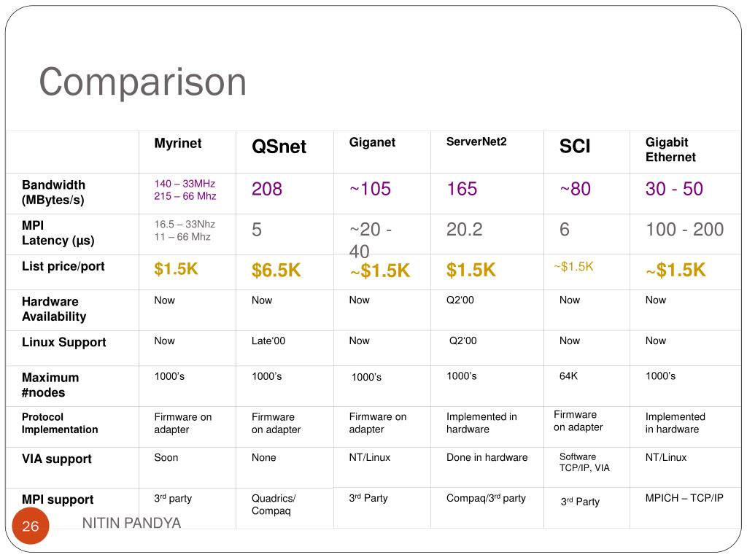Select the Maximum #nodes row label
Viewport: 747px width, 560px height.
[50, 385]
